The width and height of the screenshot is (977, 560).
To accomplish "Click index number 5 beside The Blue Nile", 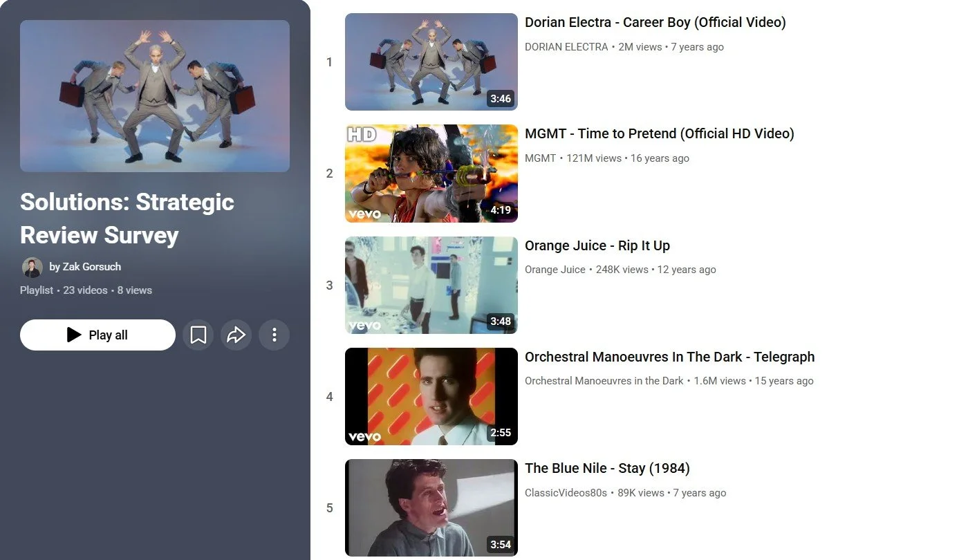I will 329,508.
